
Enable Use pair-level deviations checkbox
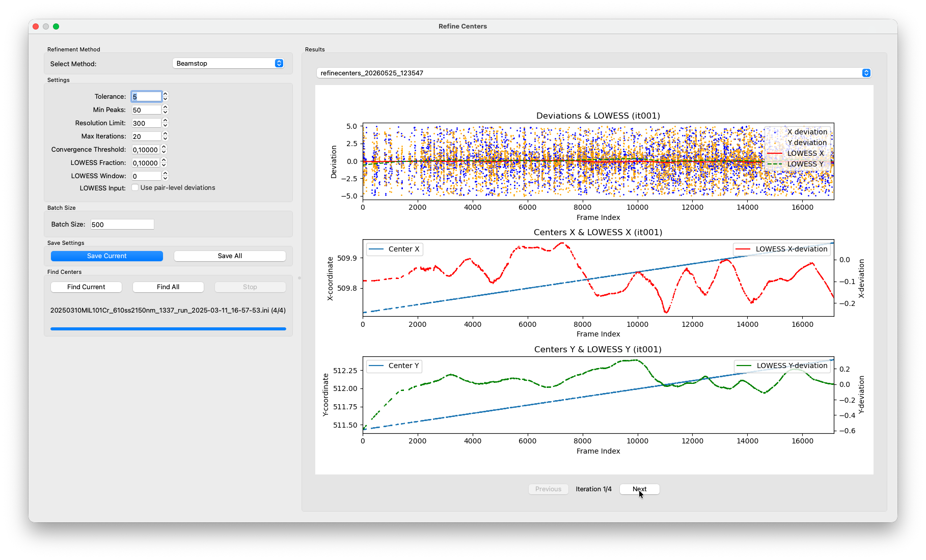pyautogui.click(x=135, y=187)
